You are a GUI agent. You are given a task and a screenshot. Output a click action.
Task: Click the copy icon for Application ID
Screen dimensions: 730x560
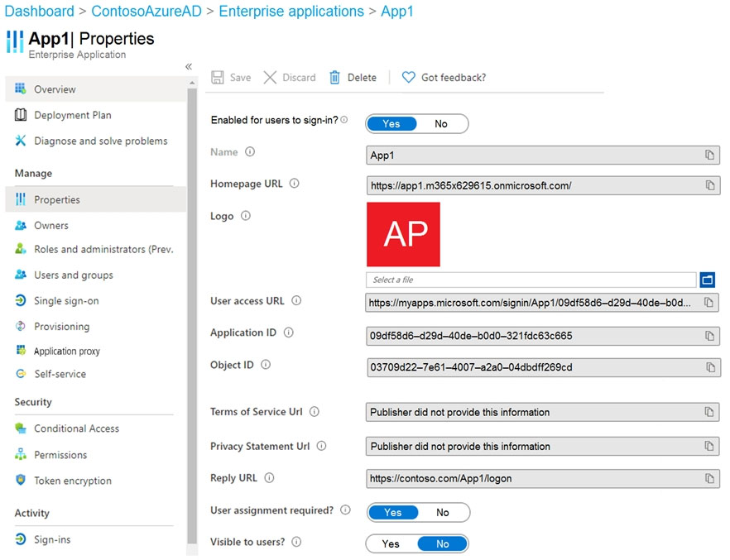tap(709, 336)
